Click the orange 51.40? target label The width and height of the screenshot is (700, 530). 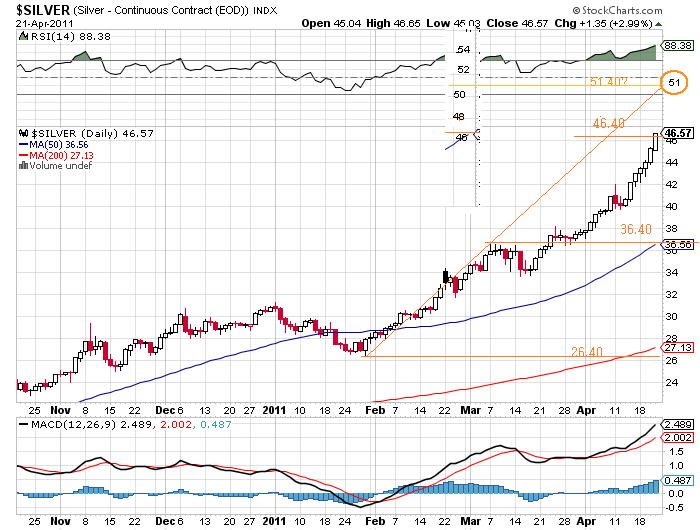[x=608, y=82]
